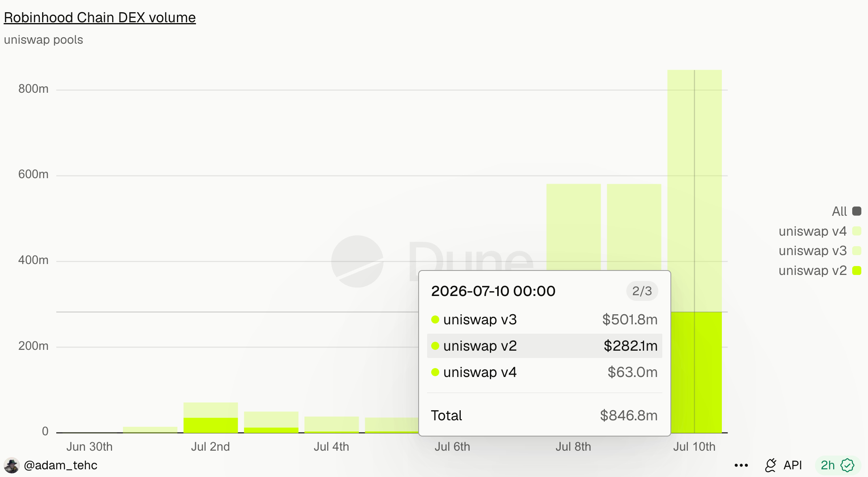Toggle uniswap v4 series in legend
Screen dimensions: 868x477
(820, 231)
